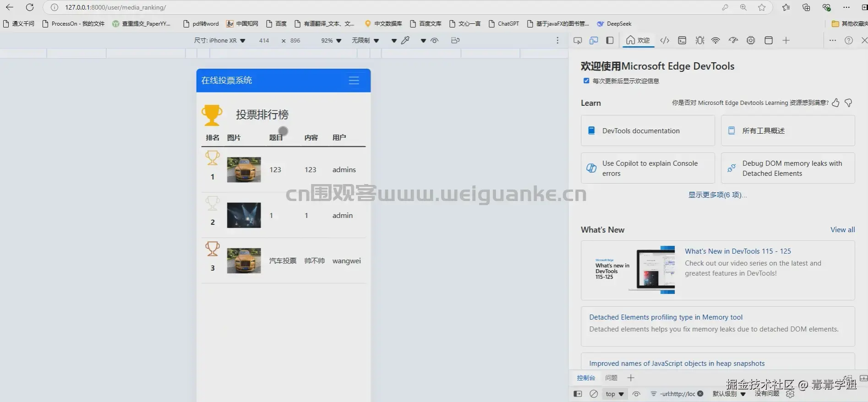This screenshot has width=868, height=402.
Task: Toggle the live expression eye icon
Action: [x=636, y=394]
